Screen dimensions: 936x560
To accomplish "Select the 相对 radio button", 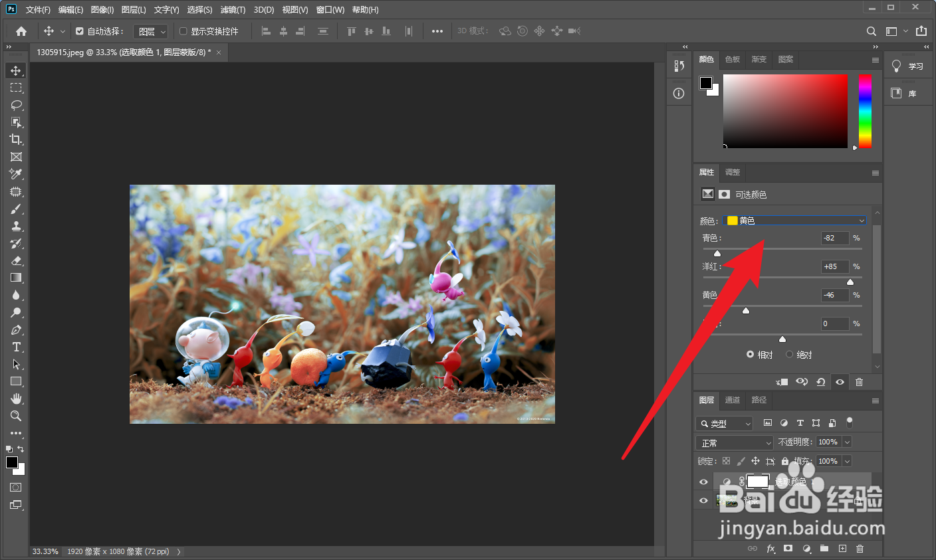I will (x=750, y=355).
